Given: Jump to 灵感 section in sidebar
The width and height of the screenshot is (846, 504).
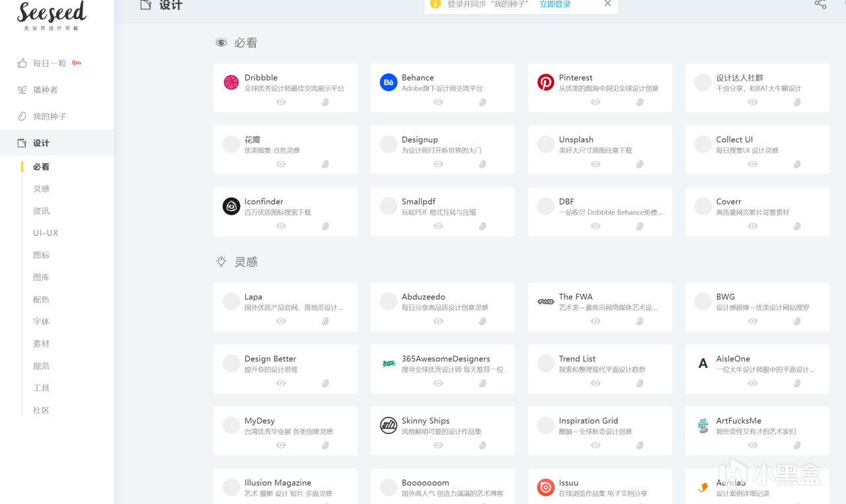Looking at the screenshot, I should 41,189.
